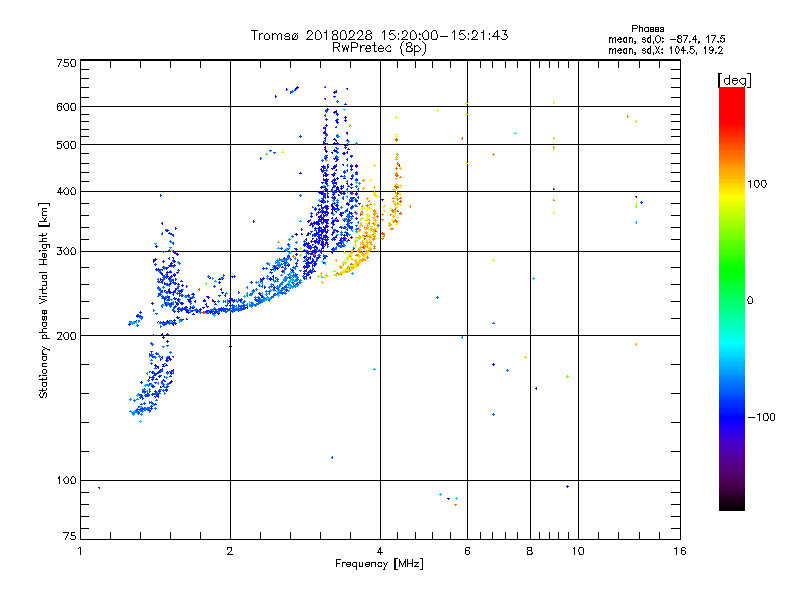Click the '[deg]' colorbar unit label
The height and width of the screenshot is (600, 800).
click(734, 80)
